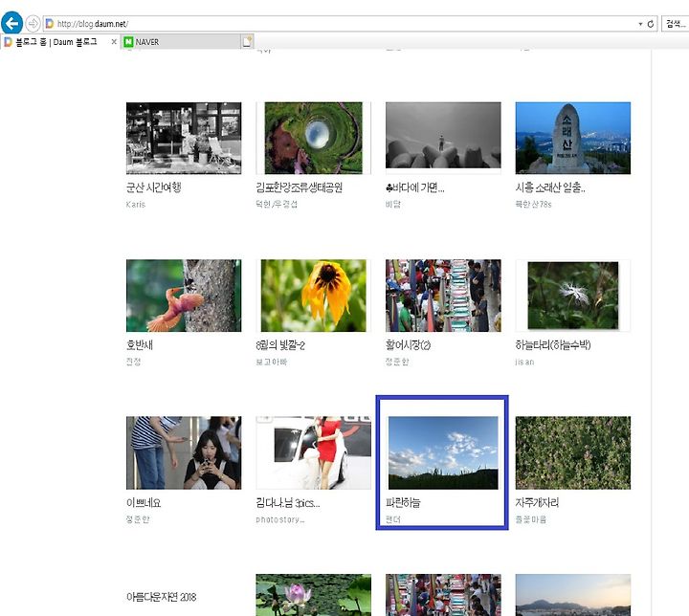
Task: Open the 소래산 stone monument thumbnail
Action: tap(572, 139)
